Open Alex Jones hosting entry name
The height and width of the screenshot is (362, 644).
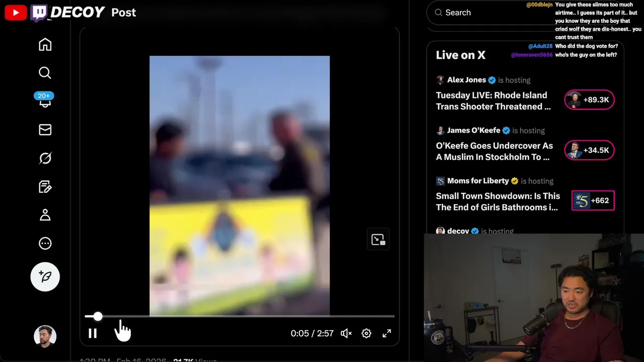click(466, 80)
